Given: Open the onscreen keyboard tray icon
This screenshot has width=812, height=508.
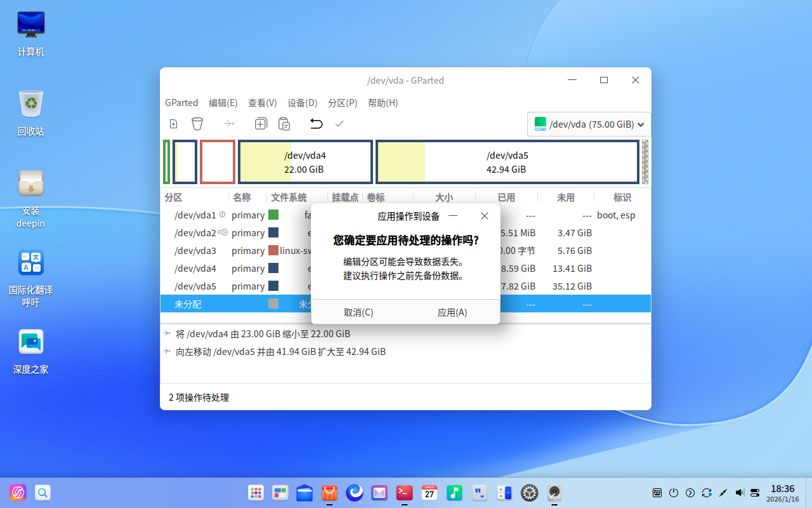Looking at the screenshot, I should tap(657, 493).
